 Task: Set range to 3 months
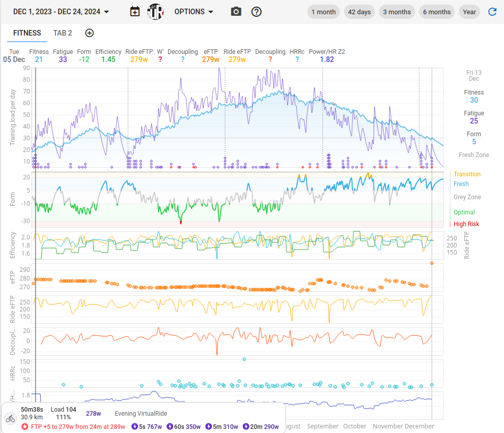[x=397, y=12]
